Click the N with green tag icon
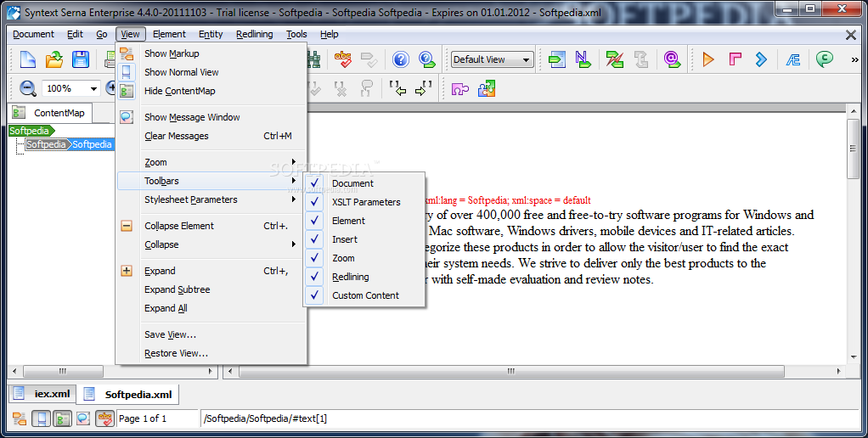This screenshot has width=868, height=438. point(583,59)
